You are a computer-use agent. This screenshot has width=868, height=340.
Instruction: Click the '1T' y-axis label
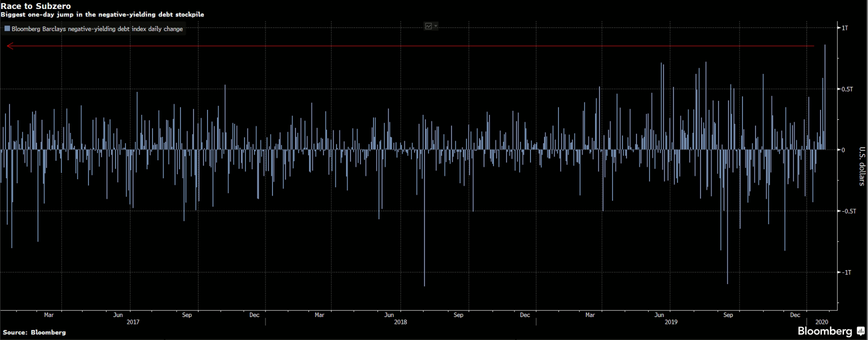(x=844, y=28)
